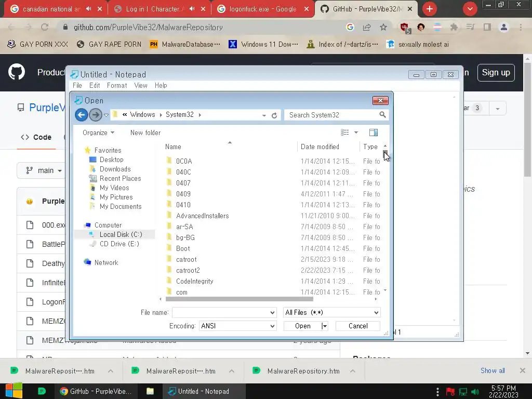The height and width of the screenshot is (399, 532).
Task: Select CD Drive (E:) in sidebar
Action: (x=119, y=244)
